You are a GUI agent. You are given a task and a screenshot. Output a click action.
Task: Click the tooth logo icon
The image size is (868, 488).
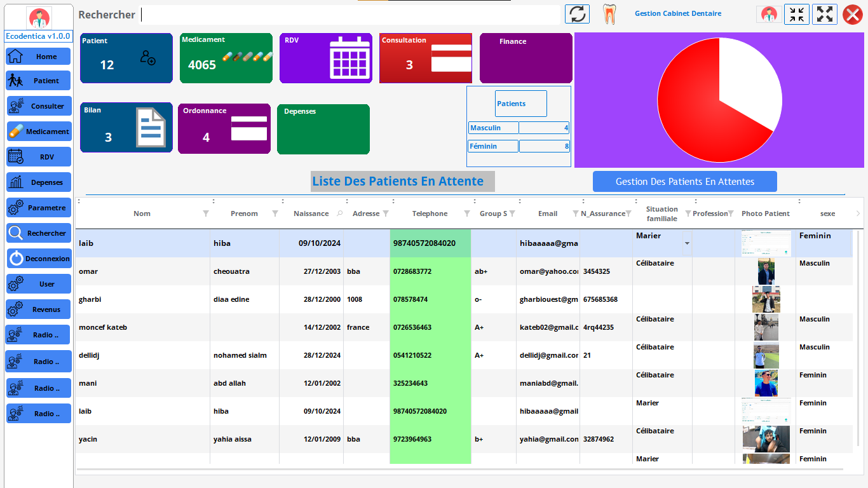click(x=609, y=14)
